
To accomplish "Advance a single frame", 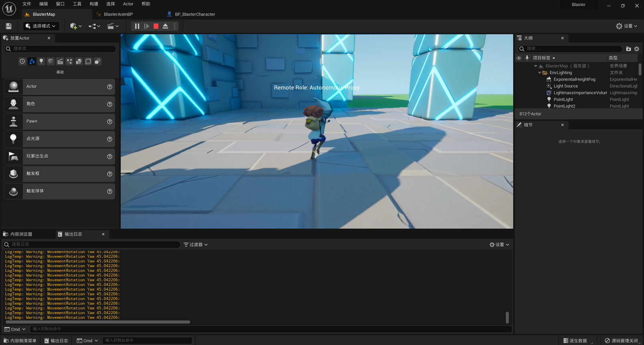I will click(x=146, y=26).
